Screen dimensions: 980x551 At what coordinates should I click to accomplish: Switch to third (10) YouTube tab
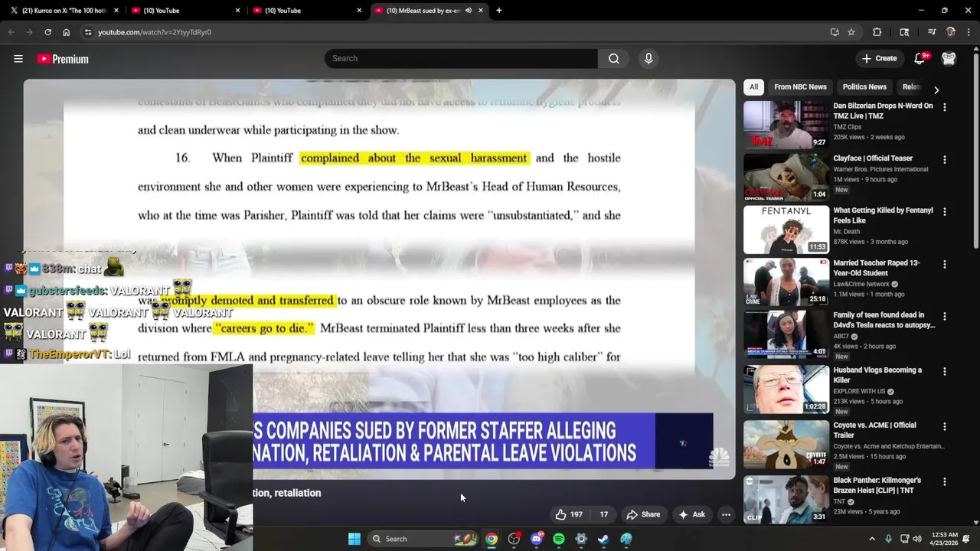(305, 11)
